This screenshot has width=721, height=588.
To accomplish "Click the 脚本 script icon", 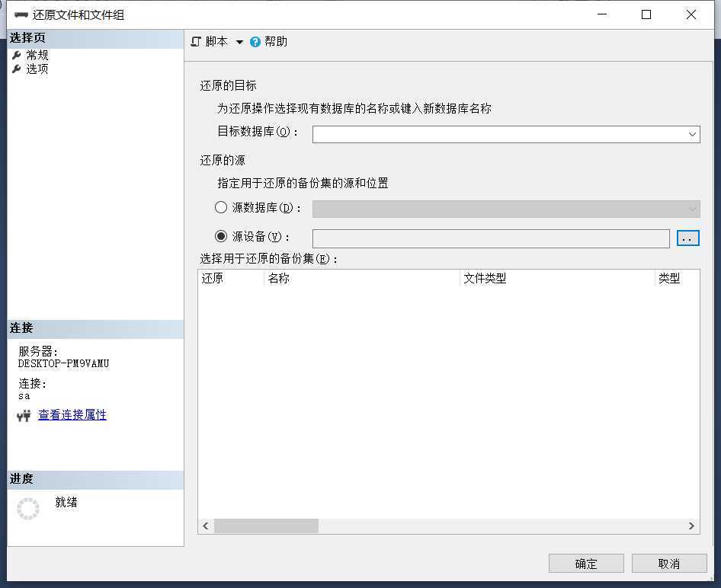I will (x=196, y=42).
